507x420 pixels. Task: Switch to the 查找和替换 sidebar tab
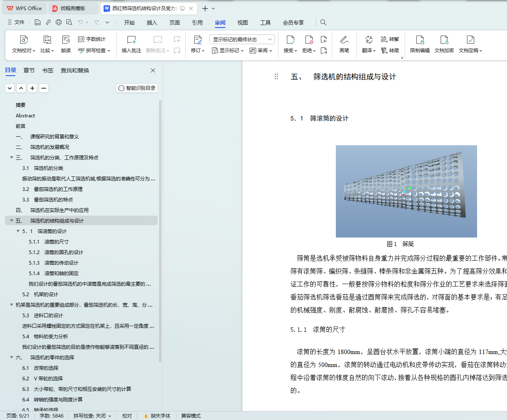(75, 70)
